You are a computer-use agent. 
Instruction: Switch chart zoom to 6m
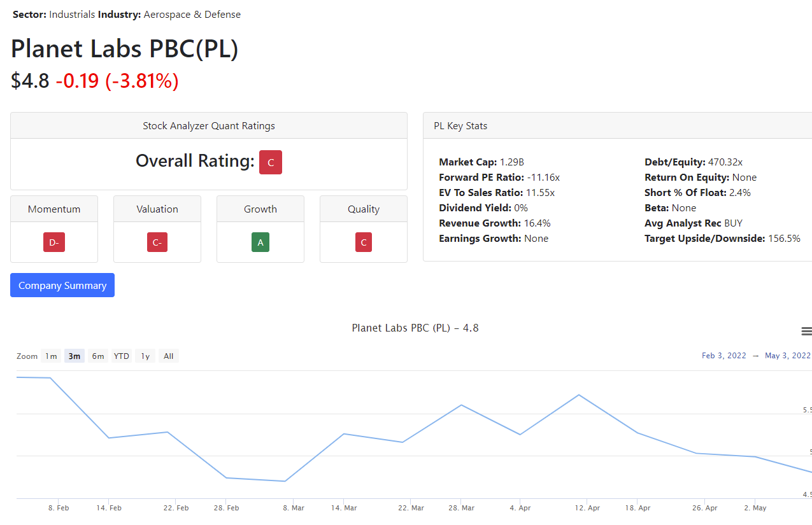pyautogui.click(x=98, y=356)
